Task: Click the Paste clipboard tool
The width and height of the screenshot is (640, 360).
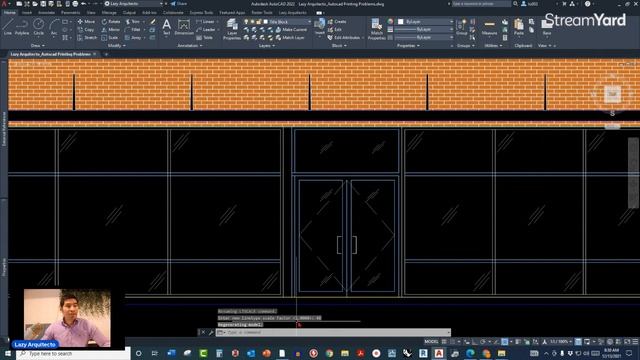Action: pyautogui.click(x=519, y=27)
